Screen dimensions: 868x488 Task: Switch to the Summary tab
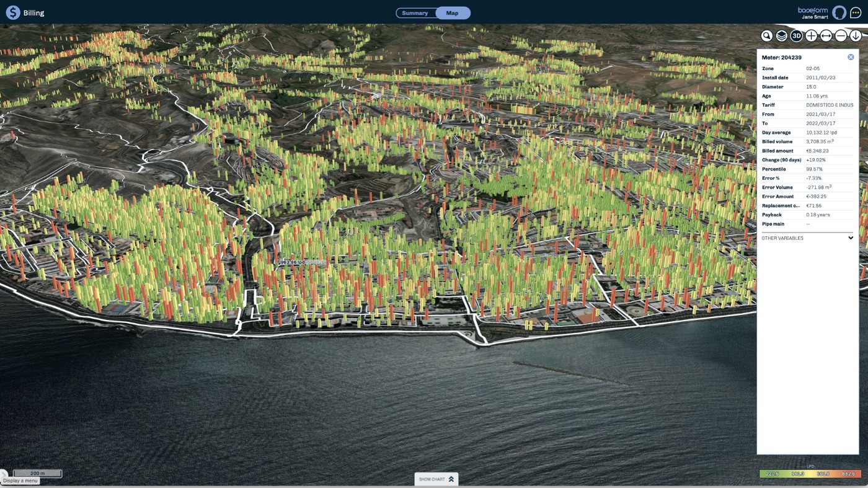(x=415, y=13)
